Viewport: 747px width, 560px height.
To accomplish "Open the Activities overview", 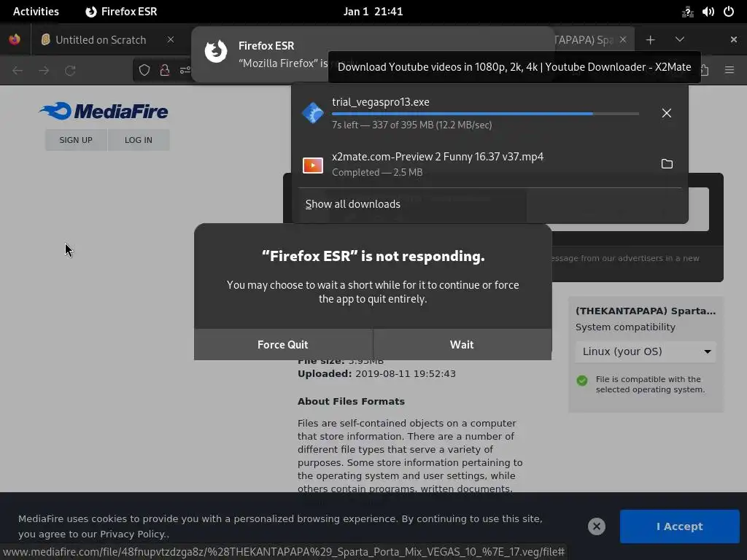I will (x=36, y=12).
